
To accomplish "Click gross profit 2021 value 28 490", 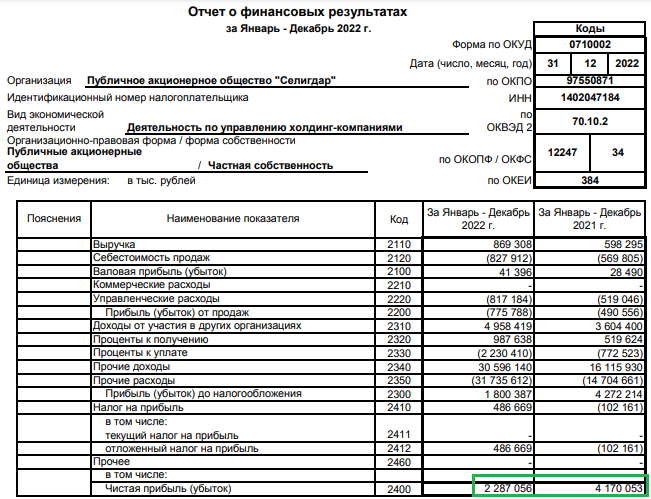I will click(x=627, y=272).
